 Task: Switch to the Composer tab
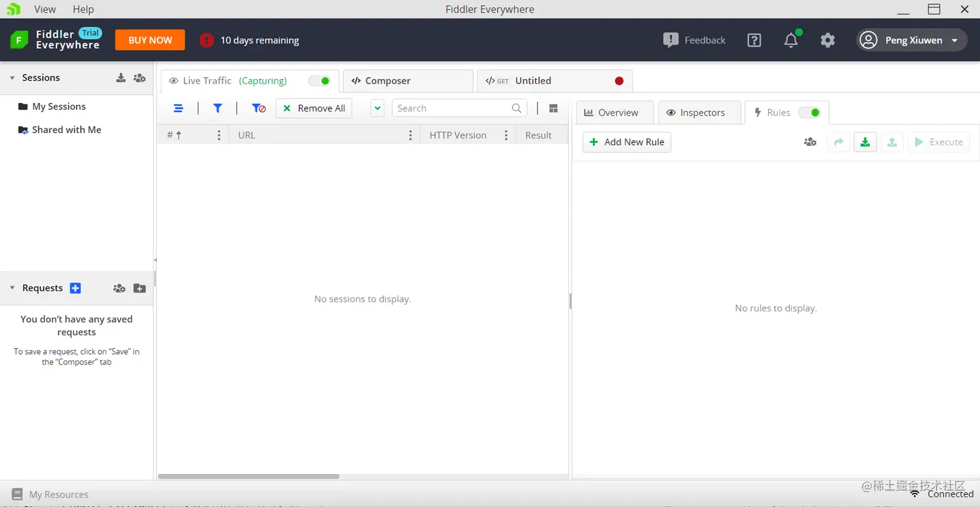(x=408, y=81)
